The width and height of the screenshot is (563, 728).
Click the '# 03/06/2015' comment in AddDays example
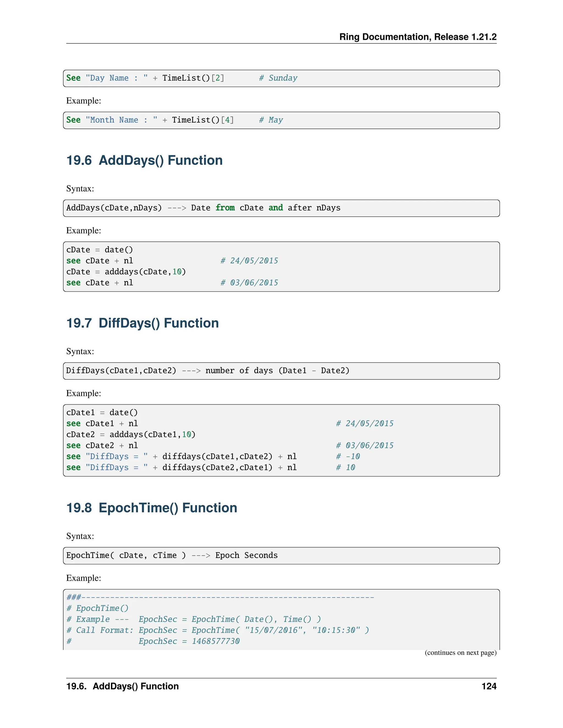click(x=249, y=283)
